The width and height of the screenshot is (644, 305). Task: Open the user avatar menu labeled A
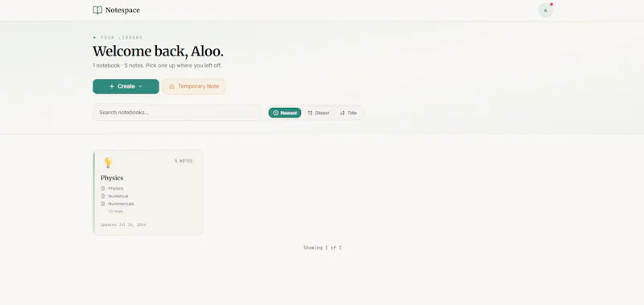click(546, 10)
